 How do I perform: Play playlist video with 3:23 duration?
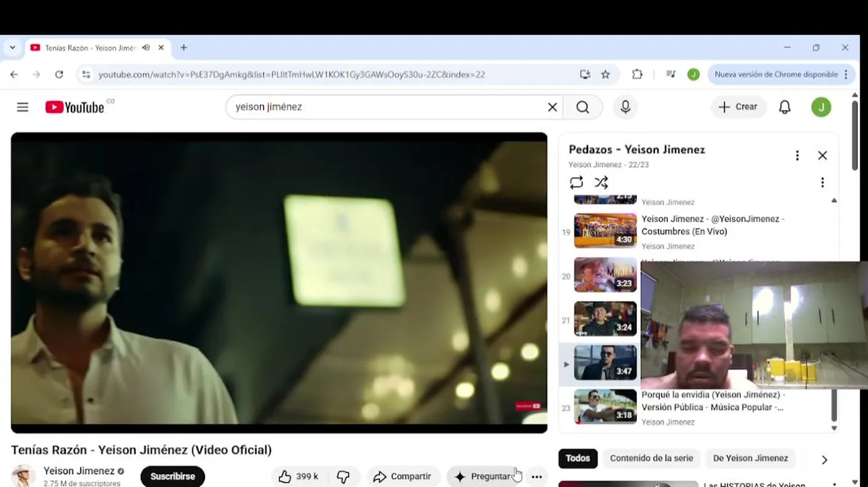(x=605, y=275)
